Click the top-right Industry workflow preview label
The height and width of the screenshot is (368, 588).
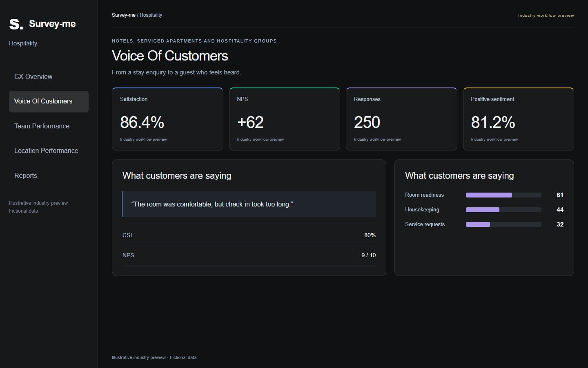(546, 16)
